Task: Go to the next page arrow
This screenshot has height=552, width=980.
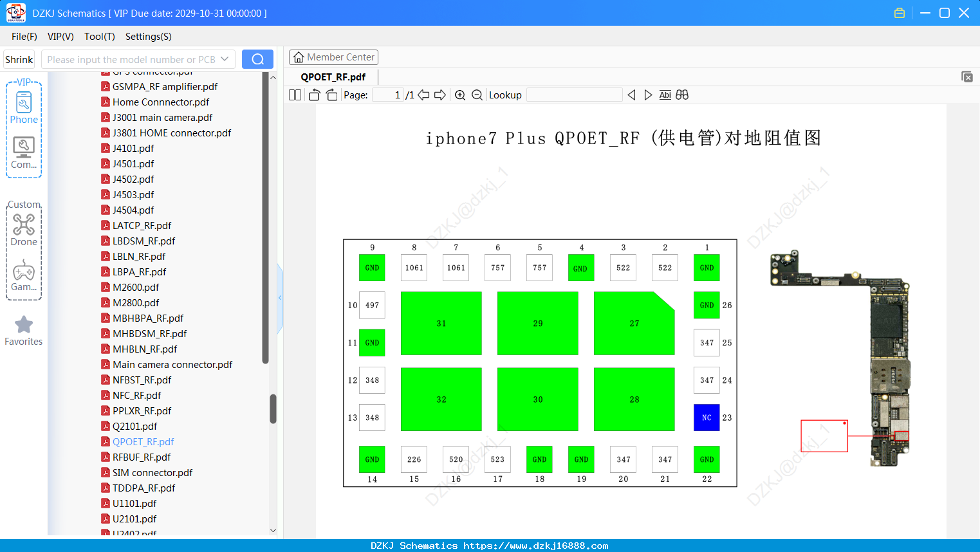Action: (440, 95)
